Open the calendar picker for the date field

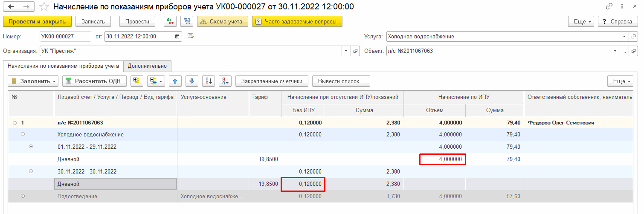177,37
